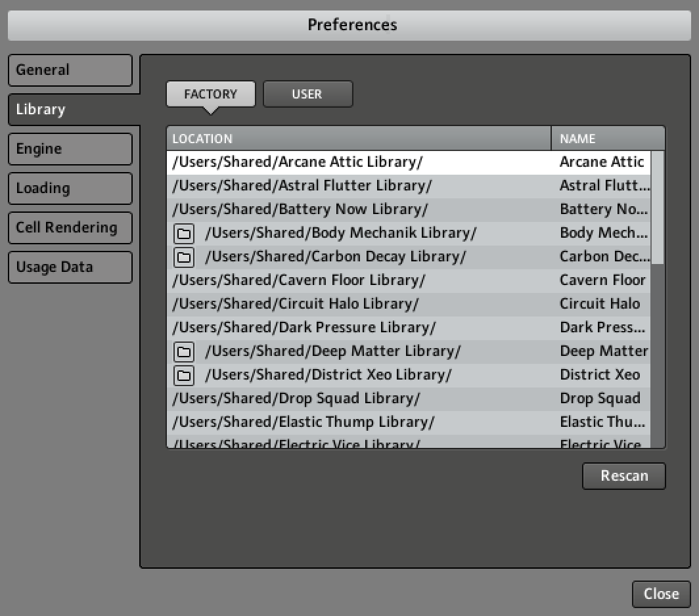Click folder icon beside District Xeo Library

pyautogui.click(x=184, y=375)
